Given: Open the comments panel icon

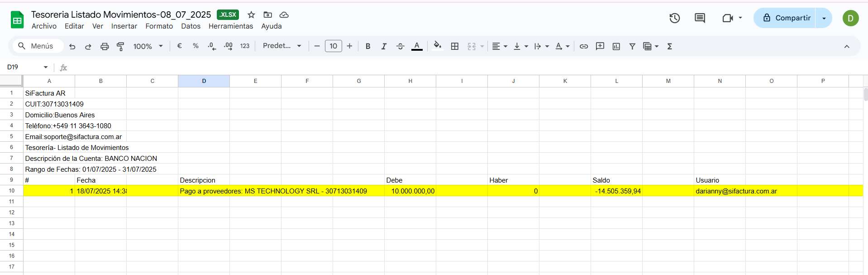Looking at the screenshot, I should click(700, 18).
